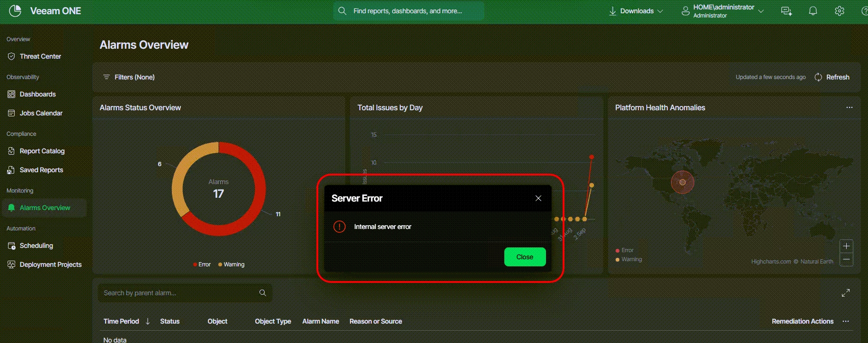Image resolution: width=868 pixels, height=343 pixels.
Task: Click the circular Refresh icon
Action: [x=818, y=77]
